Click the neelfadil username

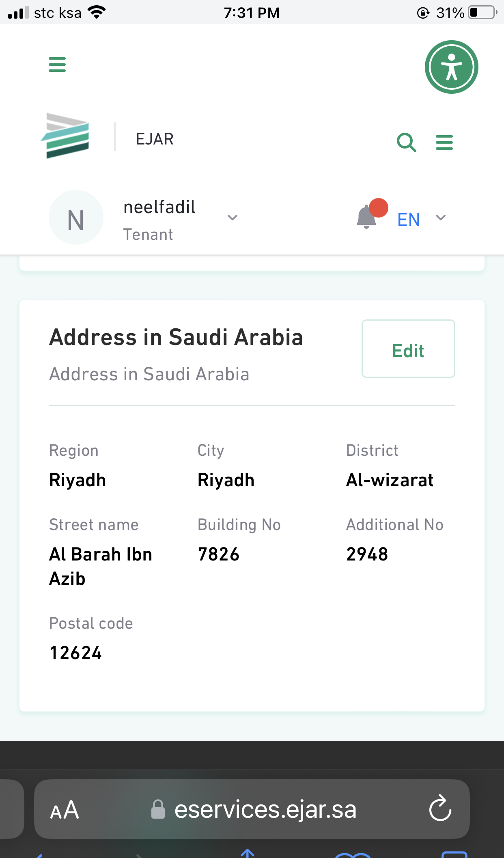click(x=159, y=207)
